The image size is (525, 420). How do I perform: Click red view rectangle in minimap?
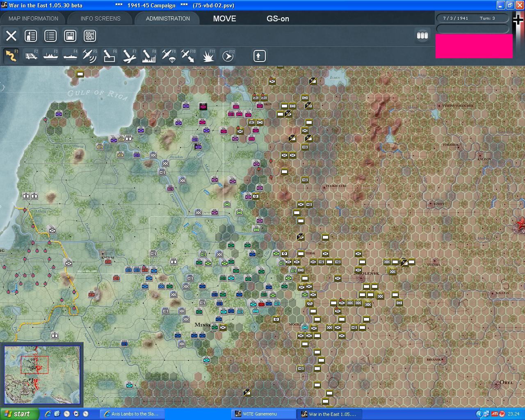tap(34, 365)
